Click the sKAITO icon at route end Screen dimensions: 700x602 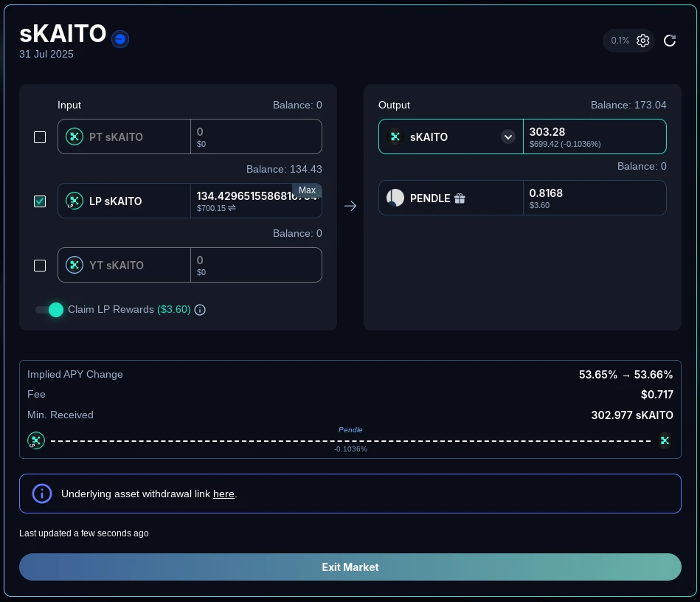[665, 440]
